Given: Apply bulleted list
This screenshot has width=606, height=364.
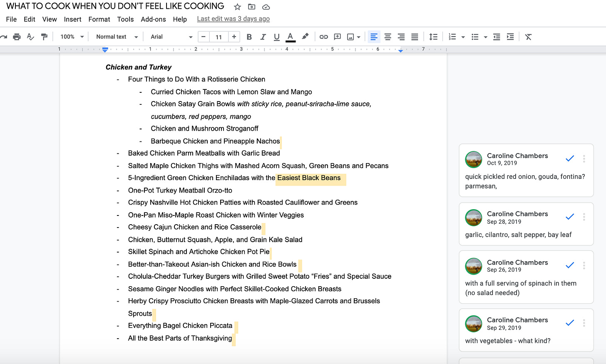Looking at the screenshot, I should pos(475,37).
